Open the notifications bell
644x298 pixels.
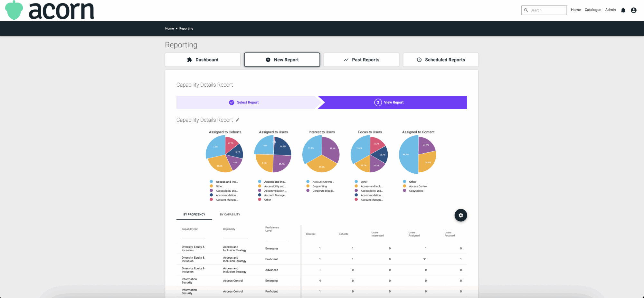[x=623, y=10]
